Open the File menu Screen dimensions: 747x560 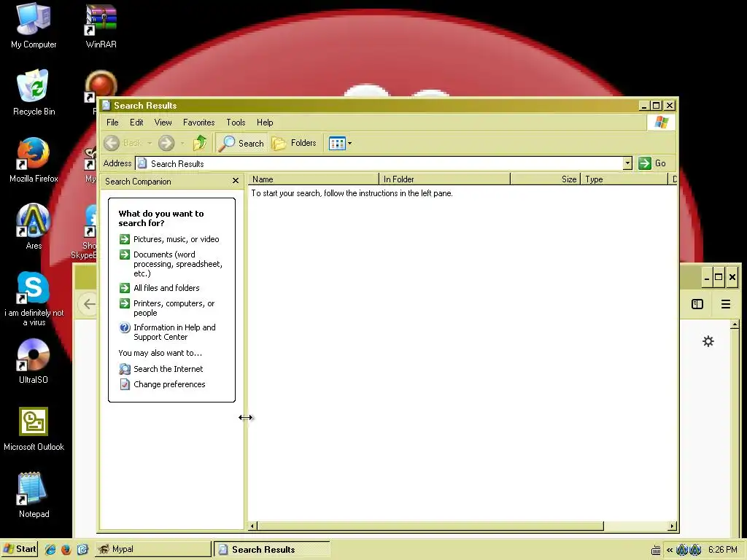point(112,122)
